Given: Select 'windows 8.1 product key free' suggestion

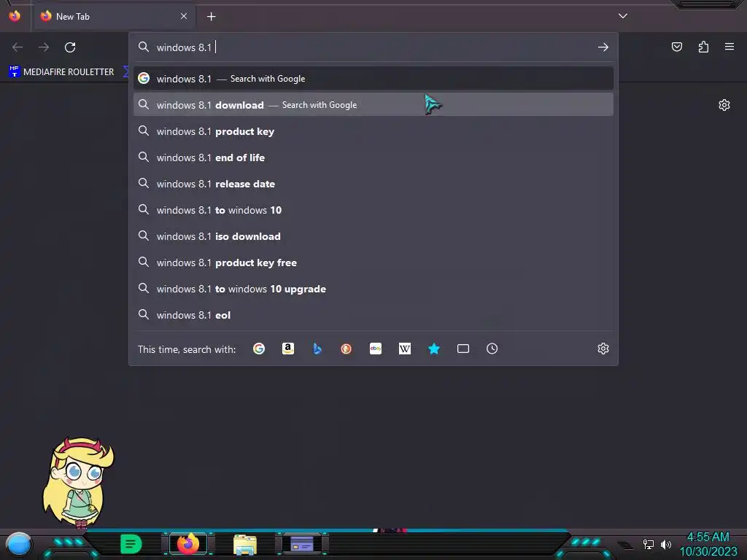Looking at the screenshot, I should pyautogui.click(x=373, y=262).
